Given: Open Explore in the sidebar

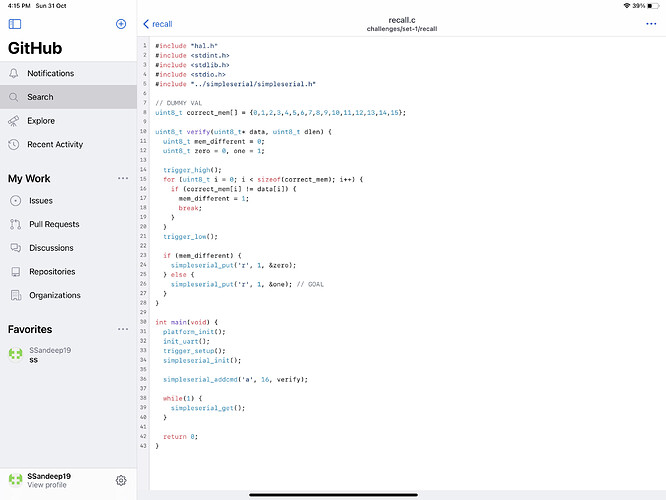Looking at the screenshot, I should point(68,121).
